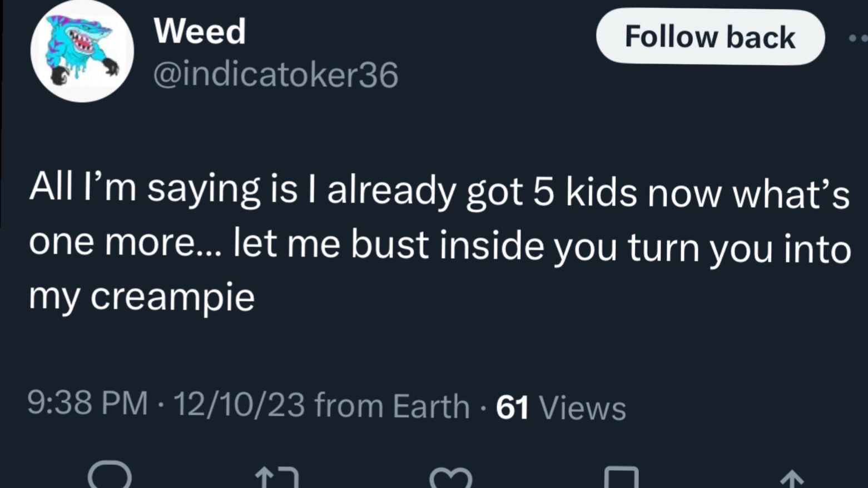Click the words "turn you into" in tweet

pyautogui.click(x=740, y=247)
